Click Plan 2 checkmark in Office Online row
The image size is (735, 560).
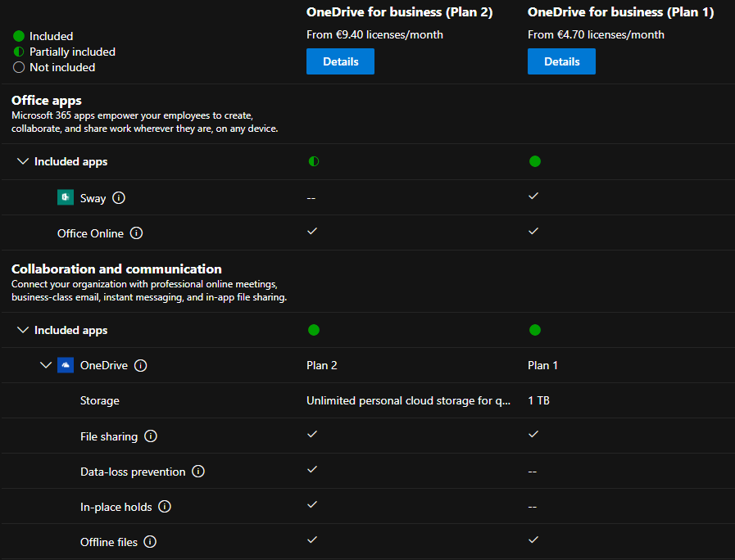[312, 231]
